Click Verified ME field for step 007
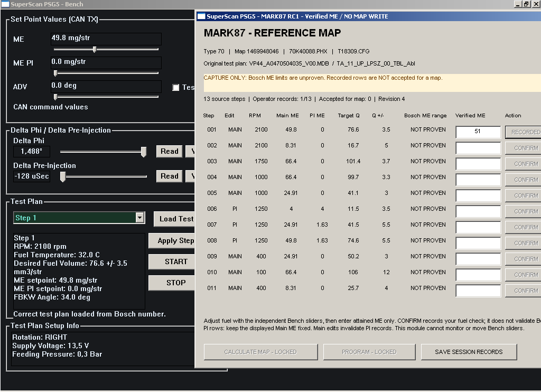The image size is (541, 392). [478, 227]
